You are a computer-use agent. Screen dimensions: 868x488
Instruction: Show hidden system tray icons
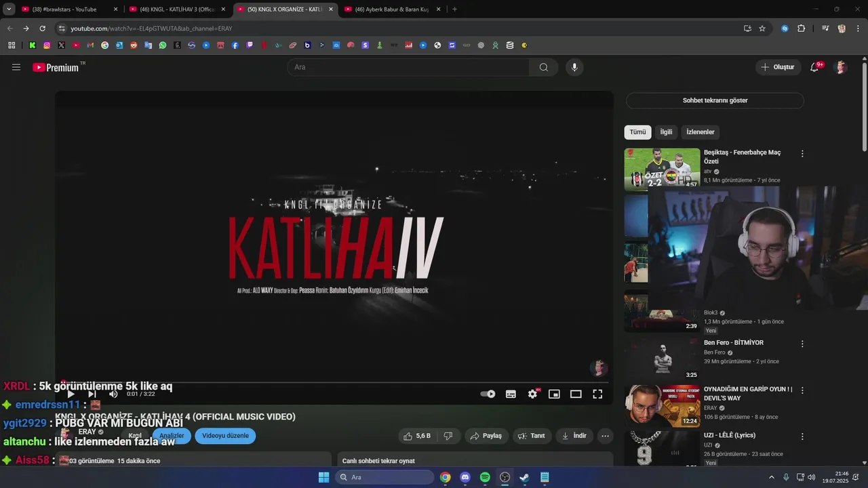pyautogui.click(x=772, y=477)
